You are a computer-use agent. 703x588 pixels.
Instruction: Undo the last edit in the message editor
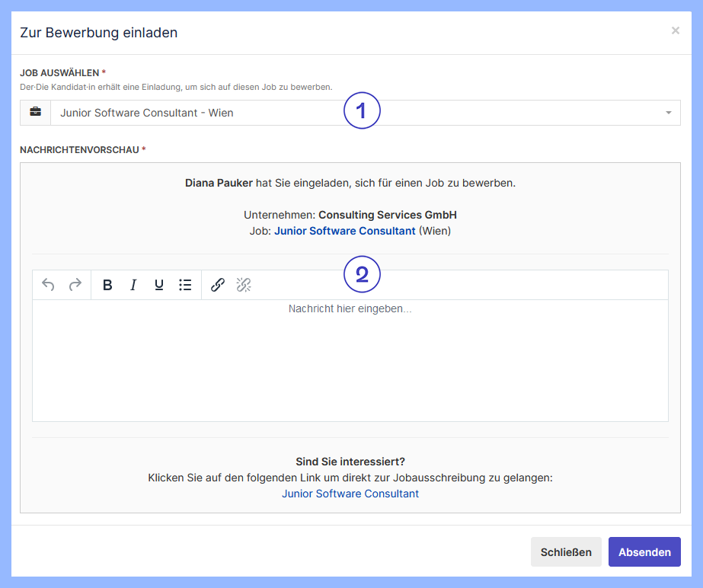(x=48, y=285)
